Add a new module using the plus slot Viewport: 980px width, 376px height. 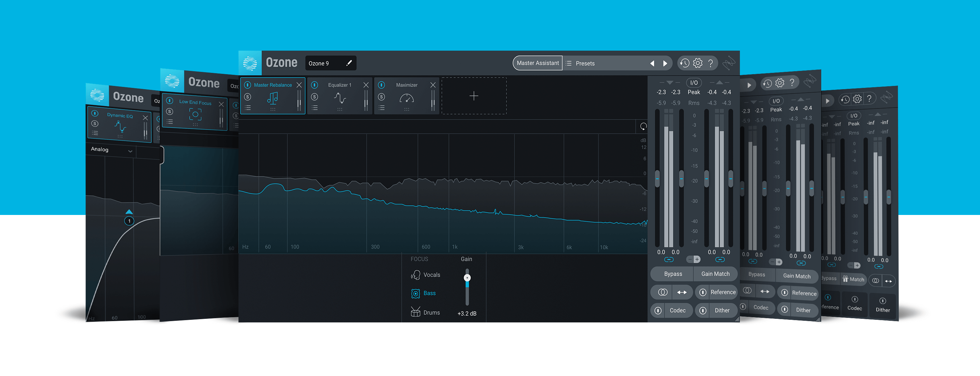coord(474,96)
